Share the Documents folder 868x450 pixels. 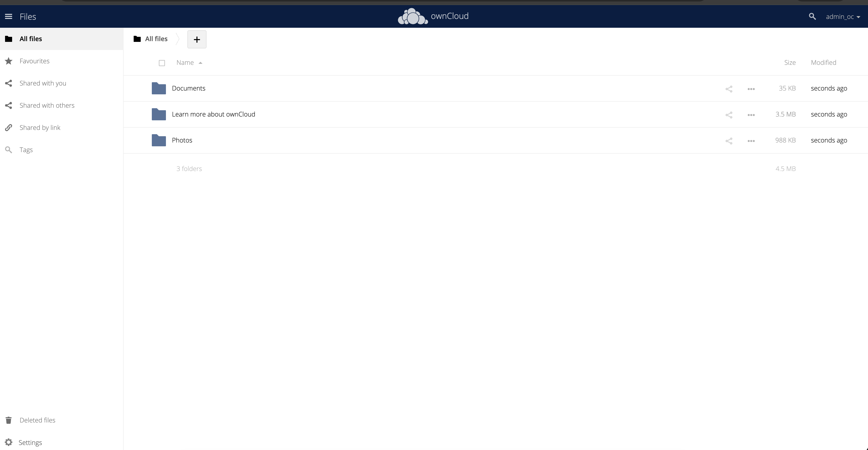[x=729, y=89]
